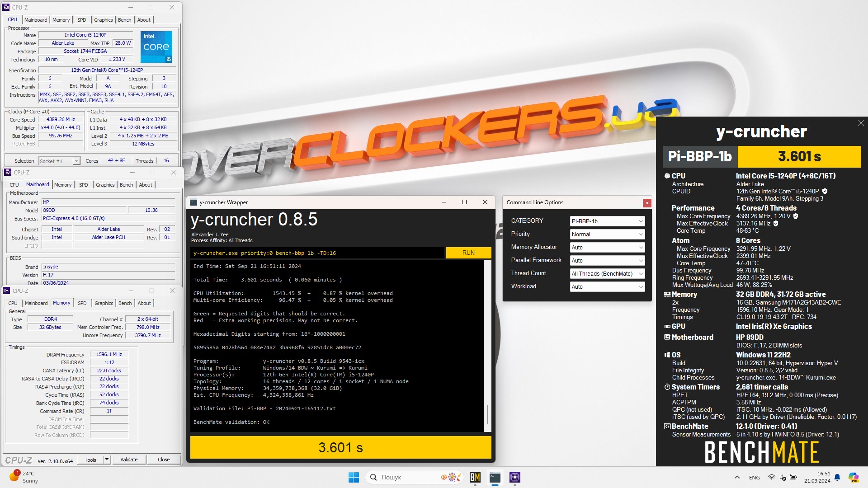The width and height of the screenshot is (868, 488).
Task: Open the Socket #1 selection dropdown in CPU-Z
Action: (59, 161)
